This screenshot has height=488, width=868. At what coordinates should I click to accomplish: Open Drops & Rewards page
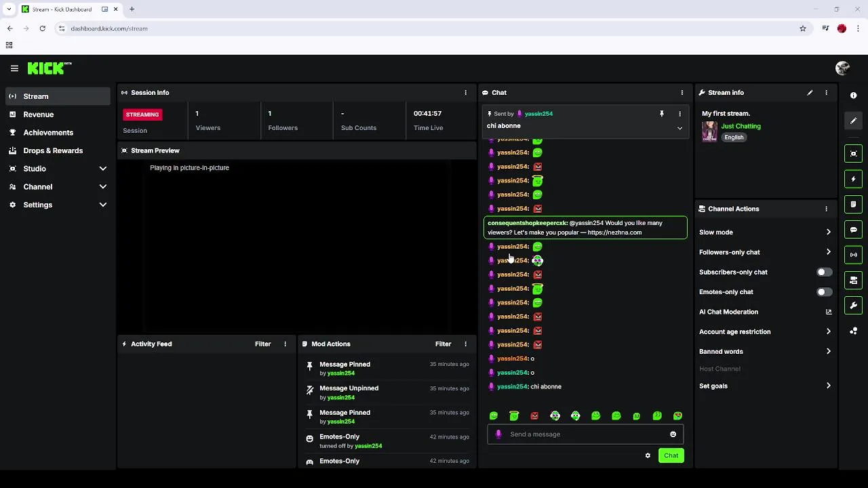pos(58,150)
